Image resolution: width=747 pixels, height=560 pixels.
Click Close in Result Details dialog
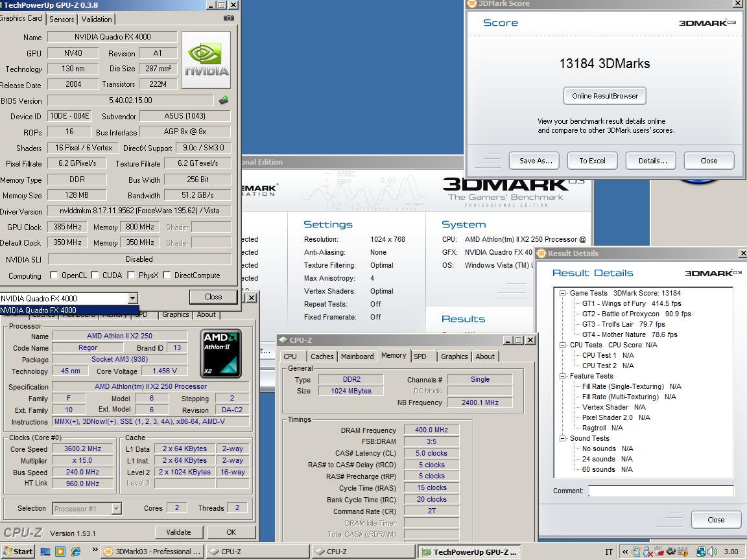click(716, 520)
